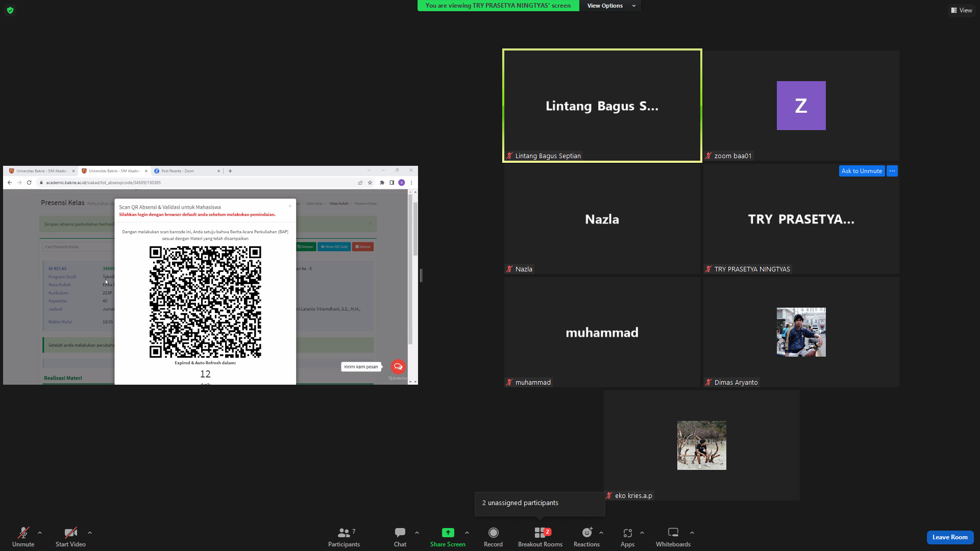Open Whiteboards
980x551 pixels.
point(673,537)
